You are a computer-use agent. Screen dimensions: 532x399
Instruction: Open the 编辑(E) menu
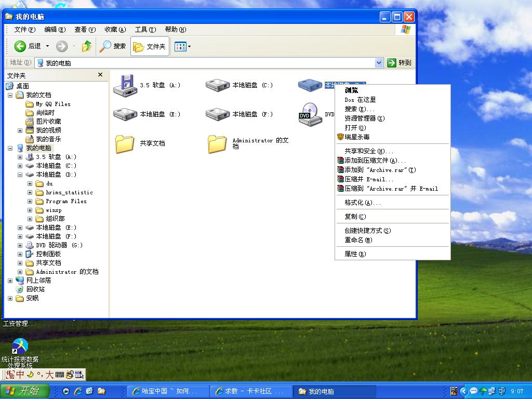pyautogui.click(x=55, y=30)
